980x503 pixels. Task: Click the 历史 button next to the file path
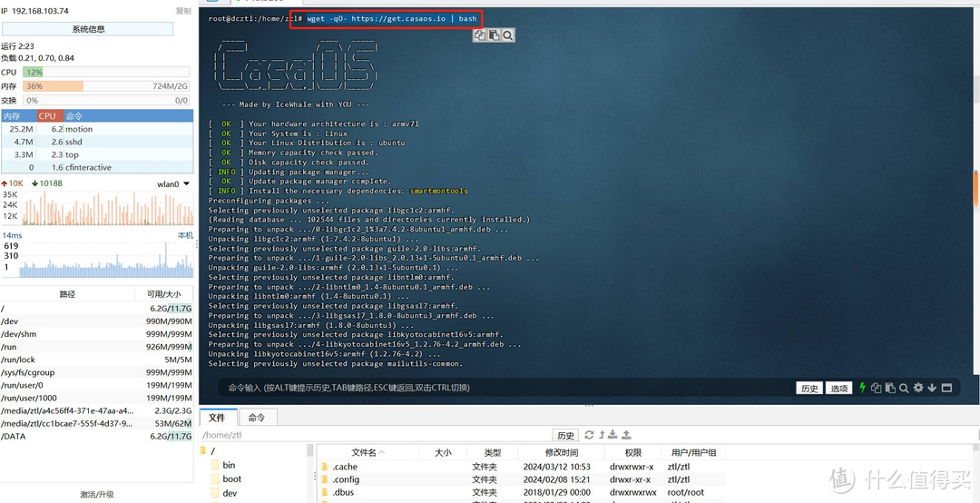(565, 435)
